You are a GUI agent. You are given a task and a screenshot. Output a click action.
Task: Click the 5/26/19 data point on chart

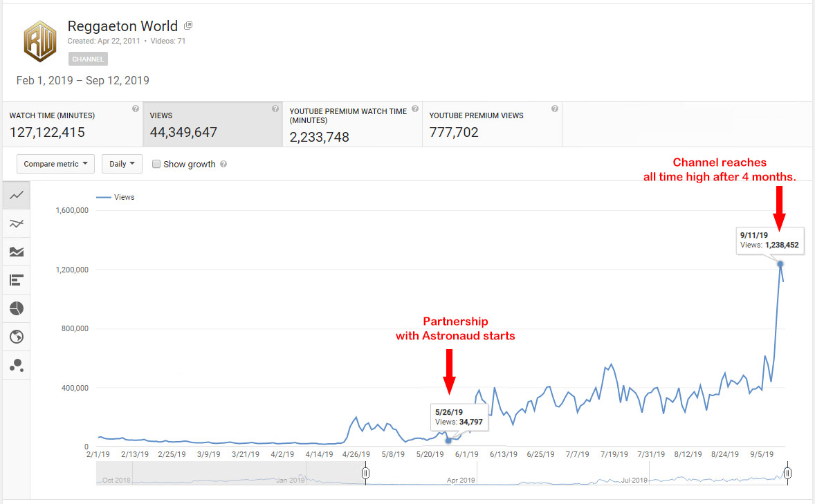(448, 440)
